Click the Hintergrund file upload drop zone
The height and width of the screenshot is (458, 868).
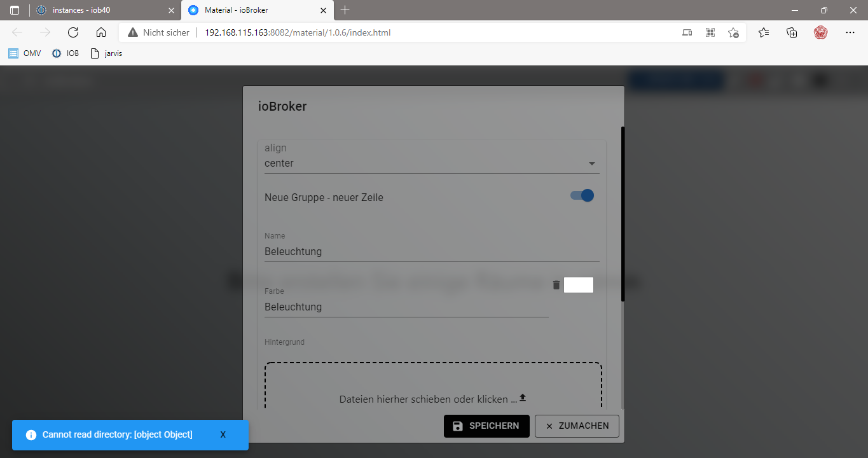[433, 387]
